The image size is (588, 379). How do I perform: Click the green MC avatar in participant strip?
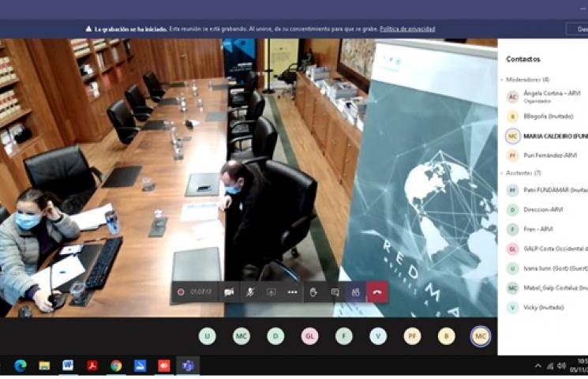[242, 336]
